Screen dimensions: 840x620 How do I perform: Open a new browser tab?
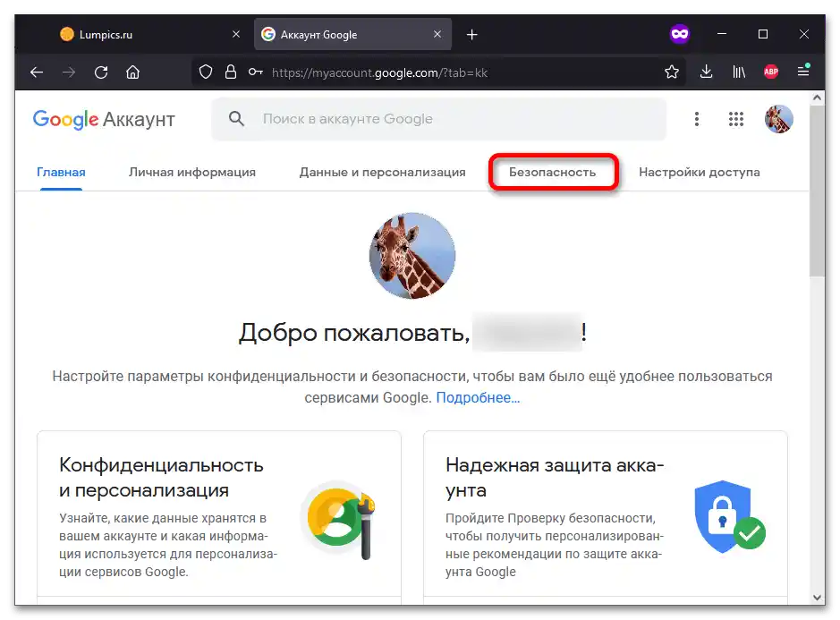471,35
